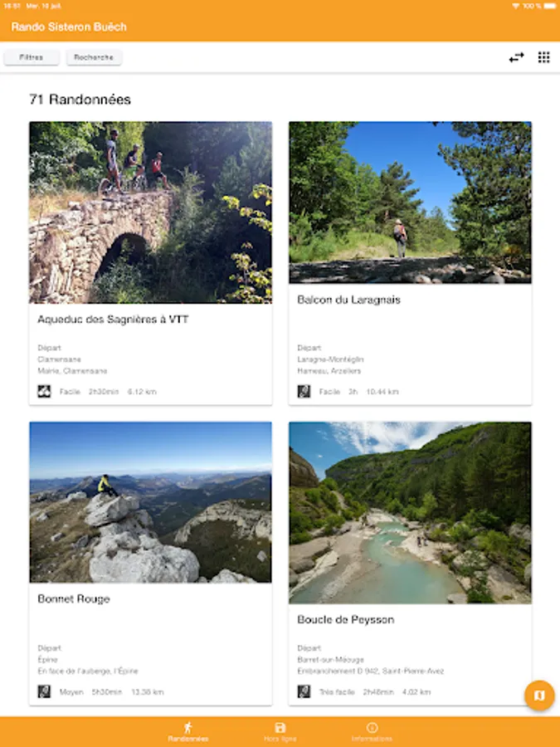Open the Hors ligne tab
The width and height of the screenshot is (560, 747).
(280, 732)
